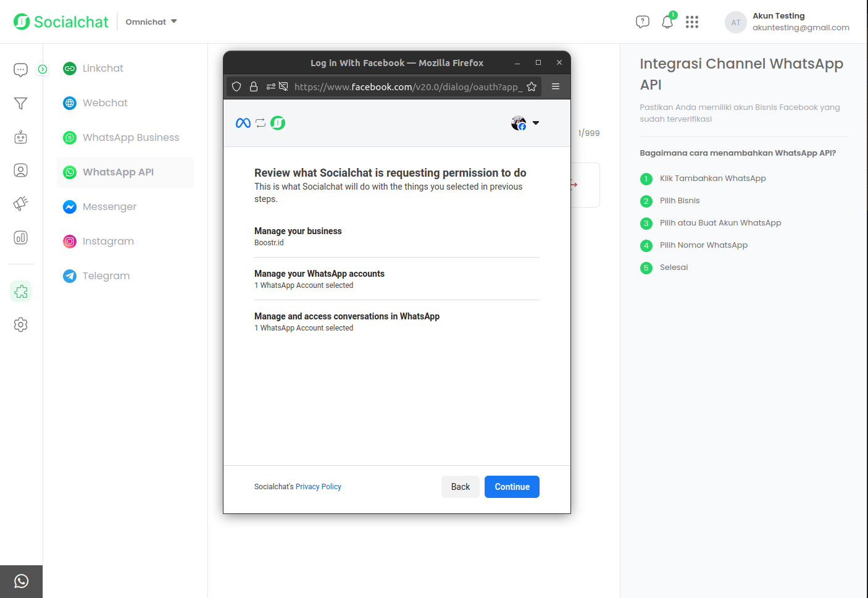
Task: Click the funnel filter sidebar icon
Action: coord(20,103)
